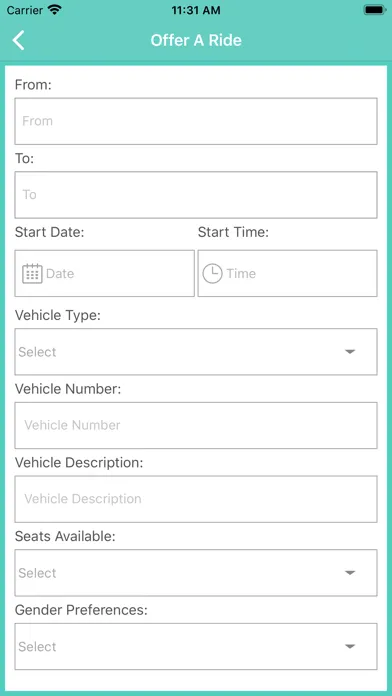The image size is (392, 696).
Task: Focus the To destination input field
Action: (x=196, y=195)
